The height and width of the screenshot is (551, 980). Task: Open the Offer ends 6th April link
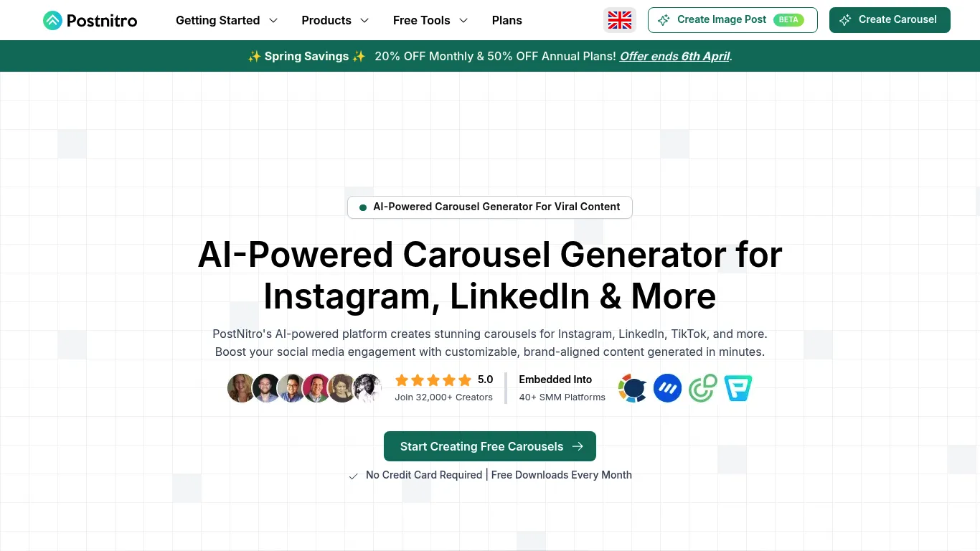[x=674, y=56]
